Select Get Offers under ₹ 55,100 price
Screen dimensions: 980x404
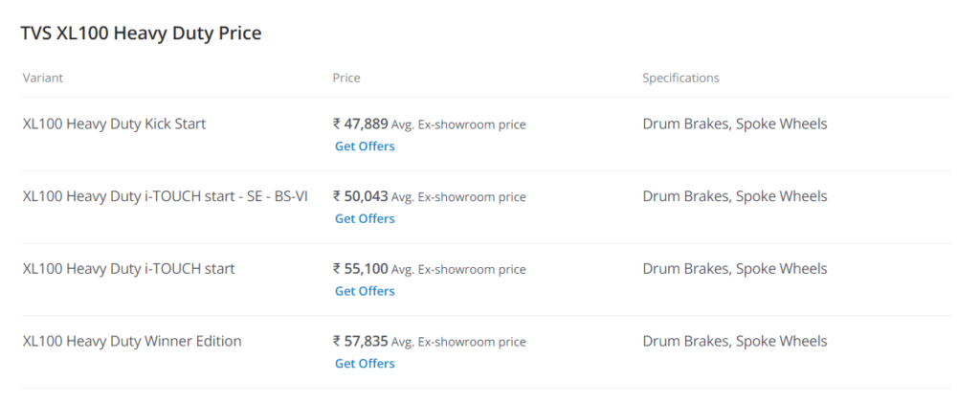365,291
